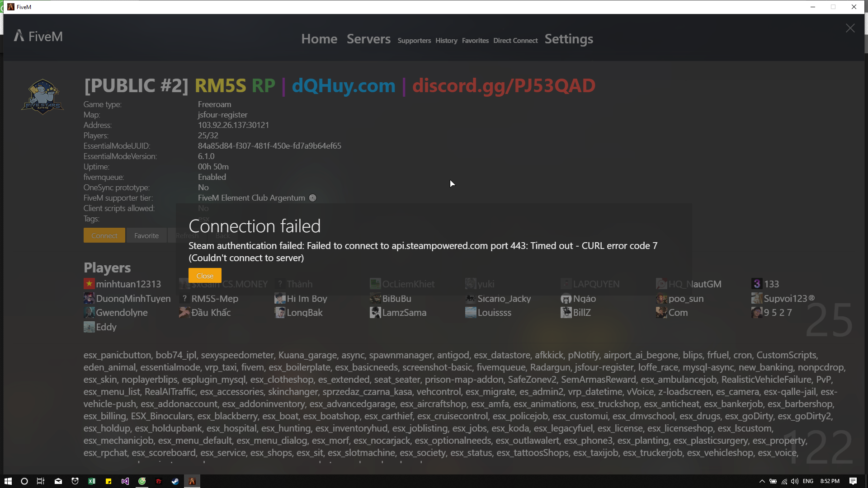Open the Settings tab
The height and width of the screenshot is (488, 868).
coord(569,39)
